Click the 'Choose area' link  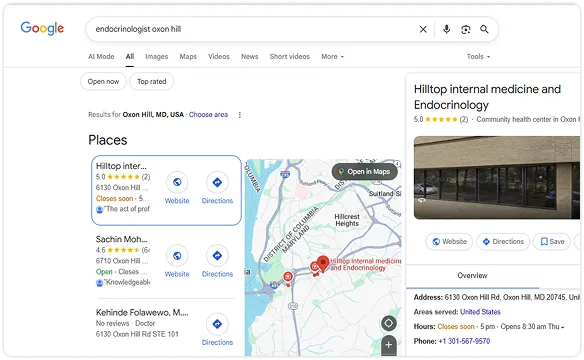pos(208,115)
